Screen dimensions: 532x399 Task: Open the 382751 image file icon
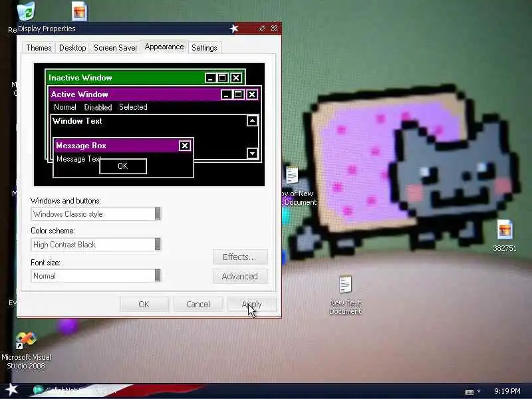(505, 235)
